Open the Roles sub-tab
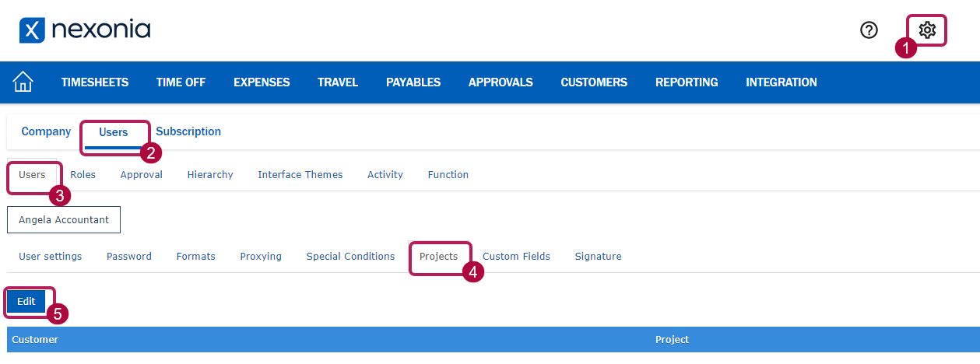This screenshot has height=364, width=980. tap(83, 175)
